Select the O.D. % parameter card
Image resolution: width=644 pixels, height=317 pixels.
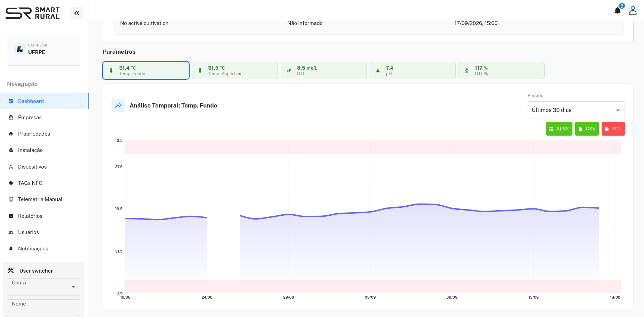[502, 70]
